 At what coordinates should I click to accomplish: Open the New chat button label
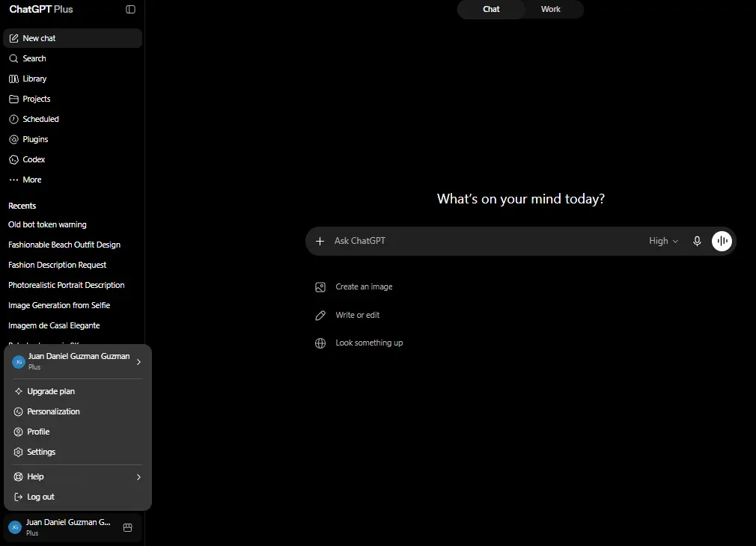click(39, 38)
